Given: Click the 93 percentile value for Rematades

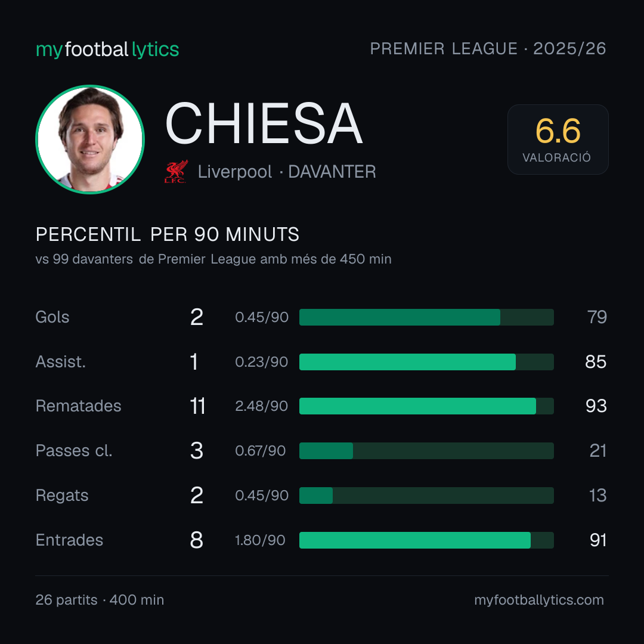Looking at the screenshot, I should click(596, 406).
